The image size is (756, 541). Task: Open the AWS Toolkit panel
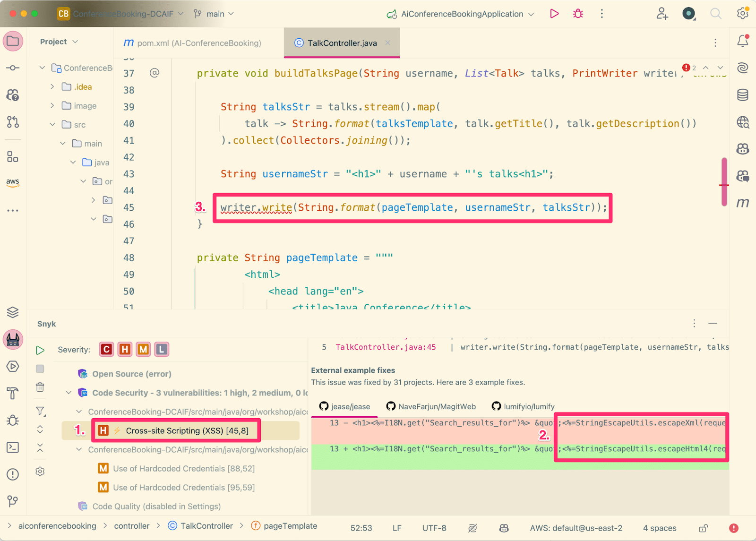point(13,182)
